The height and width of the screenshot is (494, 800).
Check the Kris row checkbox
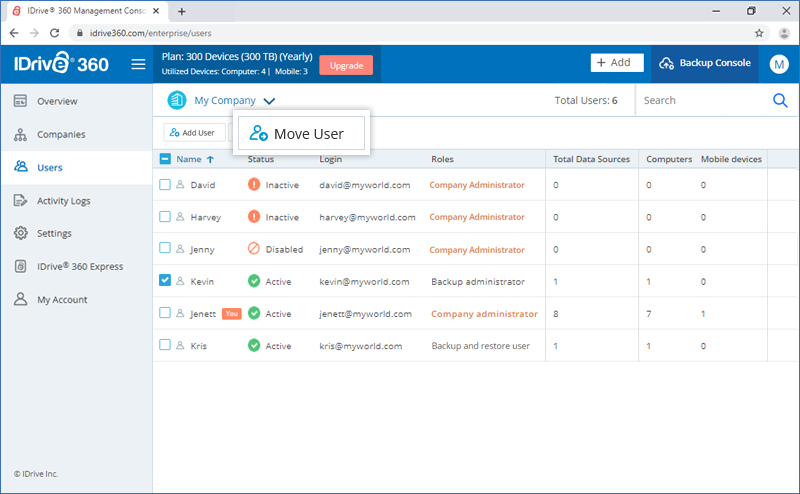point(165,344)
